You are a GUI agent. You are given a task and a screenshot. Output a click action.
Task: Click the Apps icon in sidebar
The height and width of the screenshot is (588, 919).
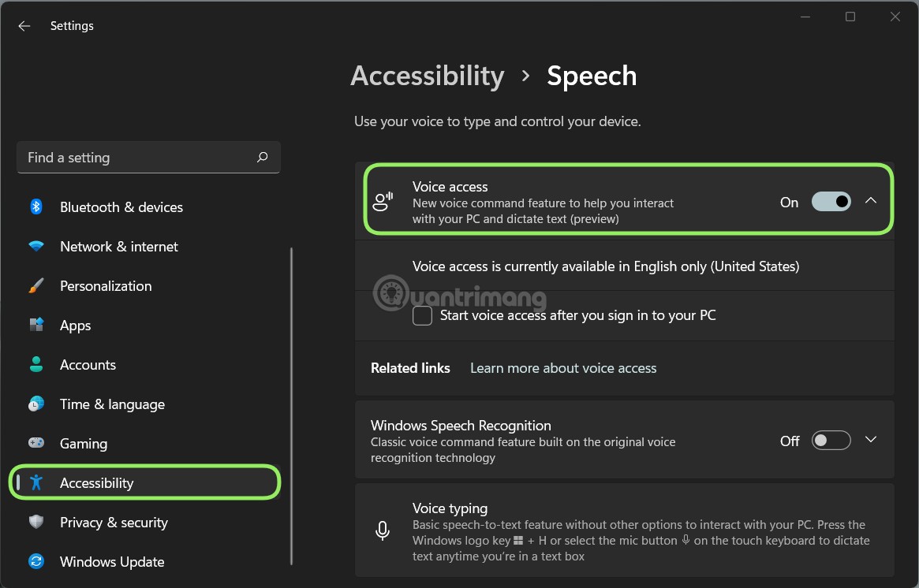click(36, 325)
